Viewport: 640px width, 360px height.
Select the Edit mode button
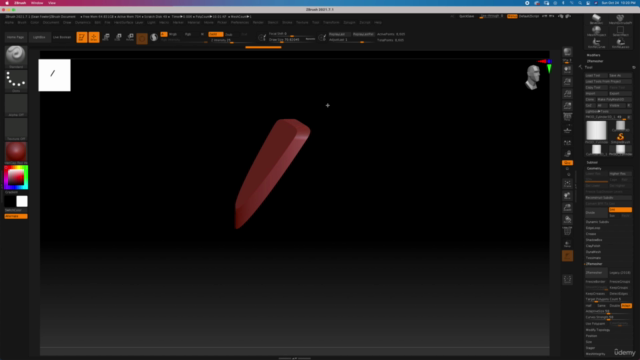click(82, 37)
